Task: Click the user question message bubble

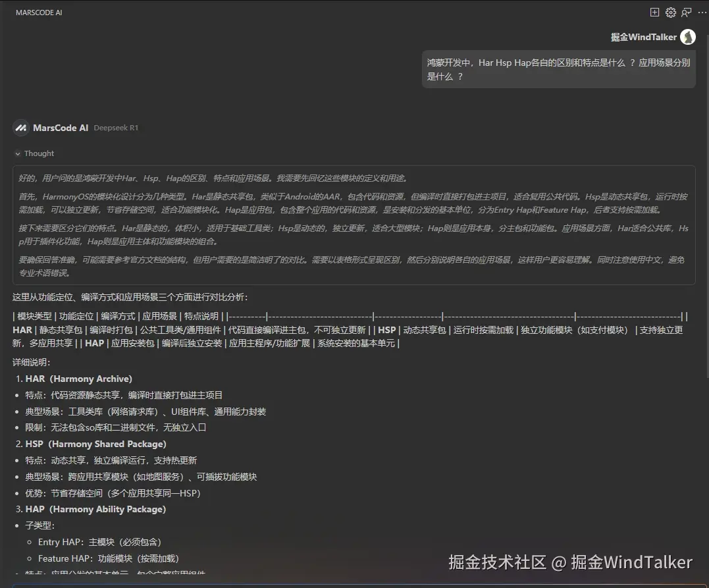Action: [x=558, y=69]
